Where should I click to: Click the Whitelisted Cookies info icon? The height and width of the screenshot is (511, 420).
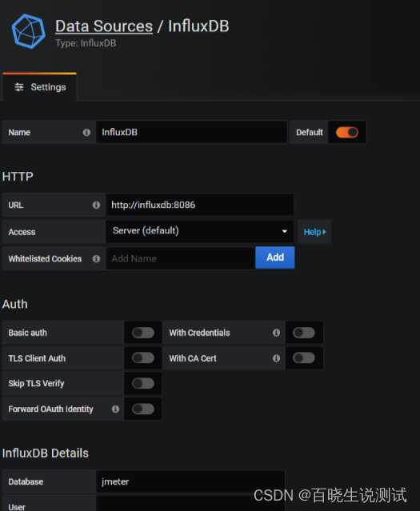click(96, 259)
